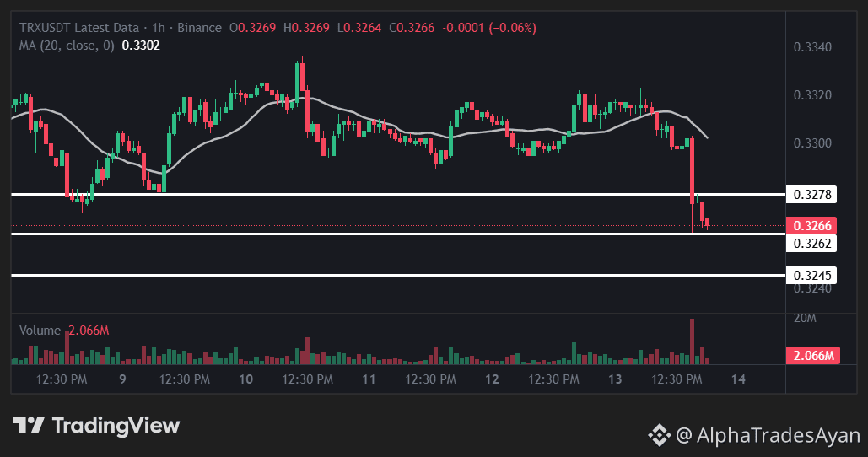Click the current price tag 0.3266
868x457 pixels.
click(811, 226)
